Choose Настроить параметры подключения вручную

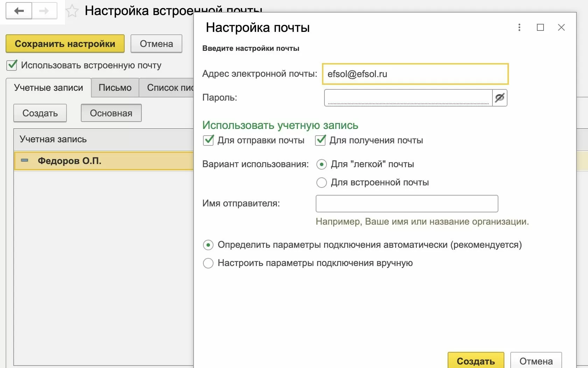click(208, 263)
